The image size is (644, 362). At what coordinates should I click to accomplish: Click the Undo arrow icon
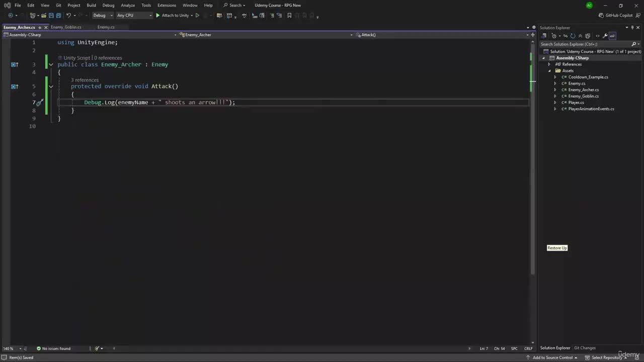point(68,16)
